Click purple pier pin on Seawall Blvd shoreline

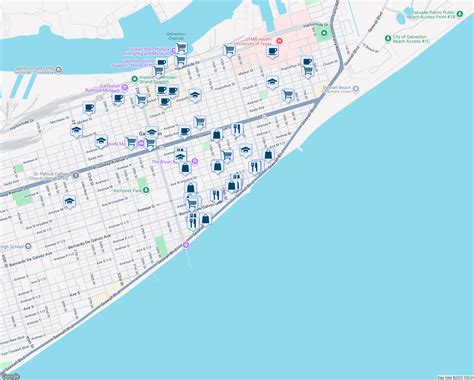[x=186, y=245]
